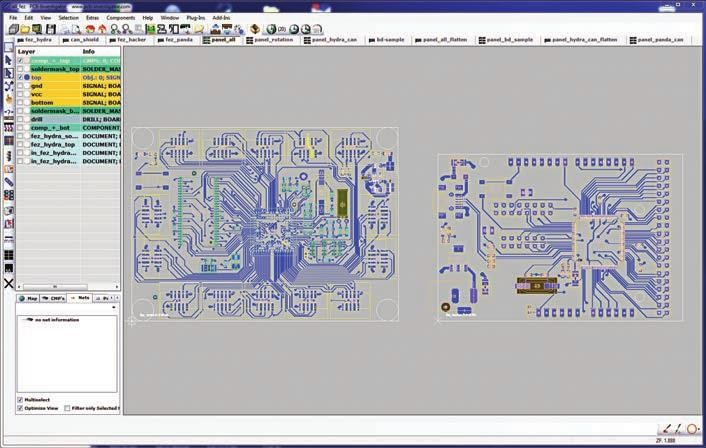
Task: Click the left PCB panel board thumbnail
Action: click(265, 224)
